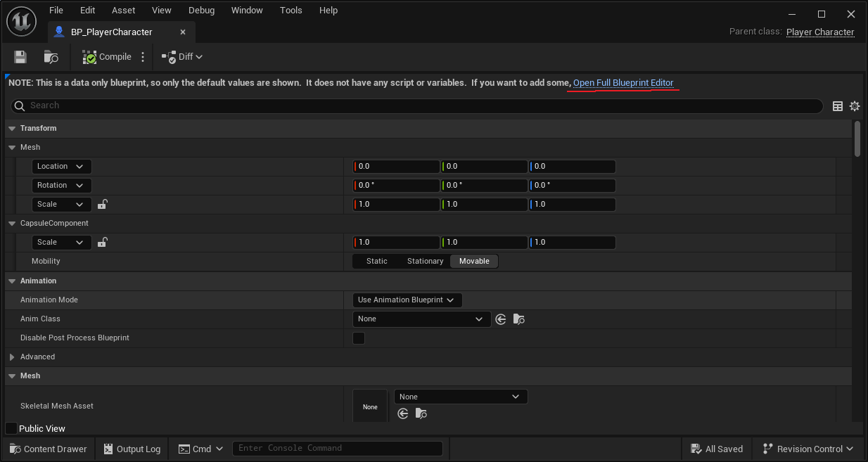This screenshot has width=868, height=462.
Task: Click the Mesh Location Y value field
Action: [485, 167]
